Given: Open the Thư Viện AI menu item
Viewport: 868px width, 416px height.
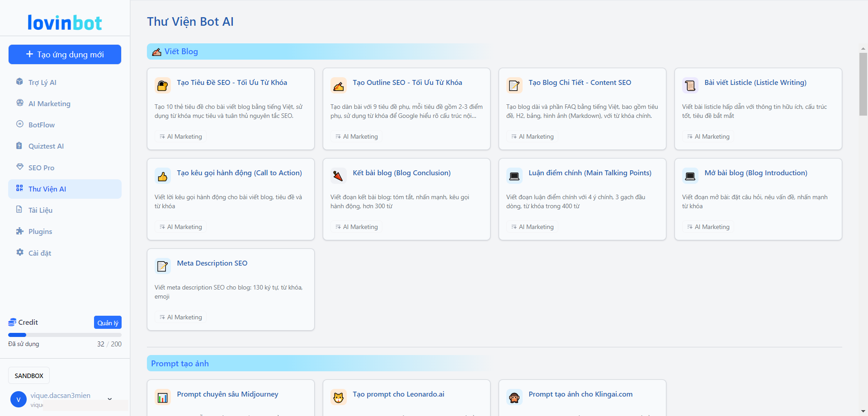Looking at the screenshot, I should pyautogui.click(x=47, y=189).
